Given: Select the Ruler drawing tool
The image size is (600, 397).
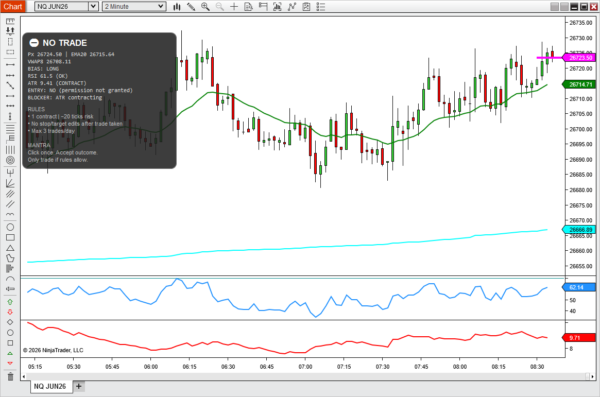Looking at the screenshot, I should tap(10, 21).
